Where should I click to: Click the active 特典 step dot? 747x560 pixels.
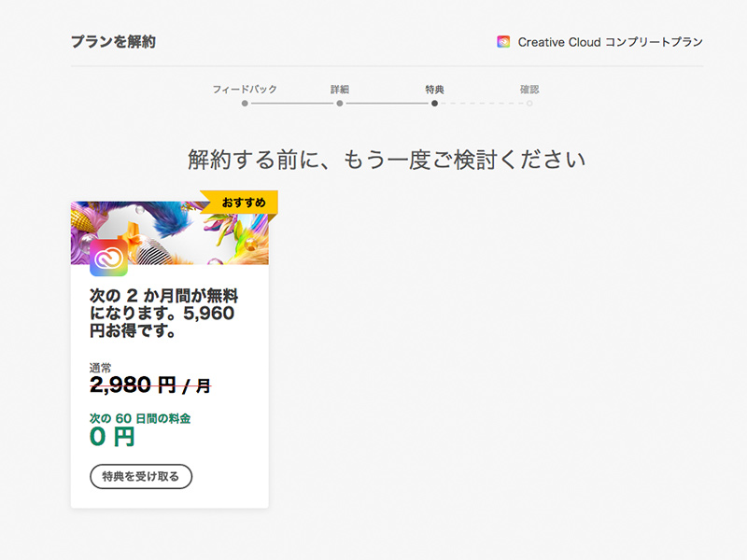436,103
